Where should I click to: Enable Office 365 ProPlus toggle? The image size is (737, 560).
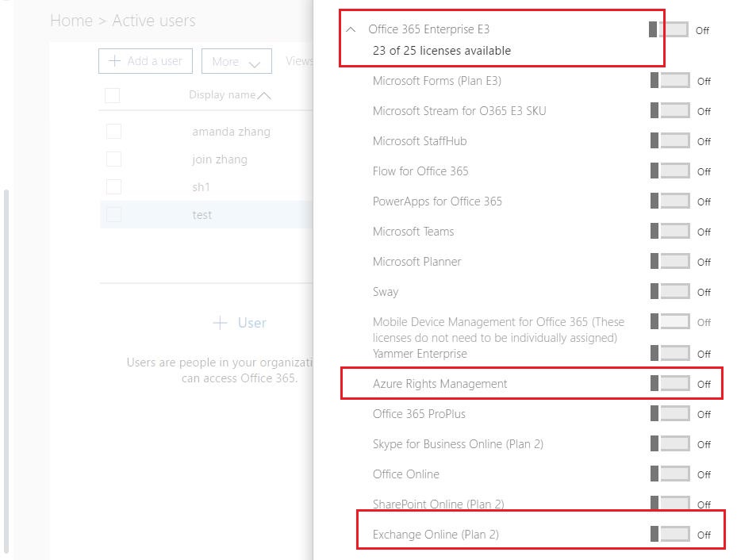670,413
